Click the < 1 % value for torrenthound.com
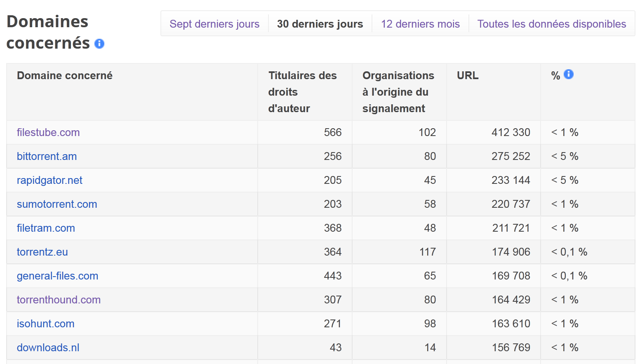Image resolution: width=640 pixels, height=364 pixels. [565, 300]
